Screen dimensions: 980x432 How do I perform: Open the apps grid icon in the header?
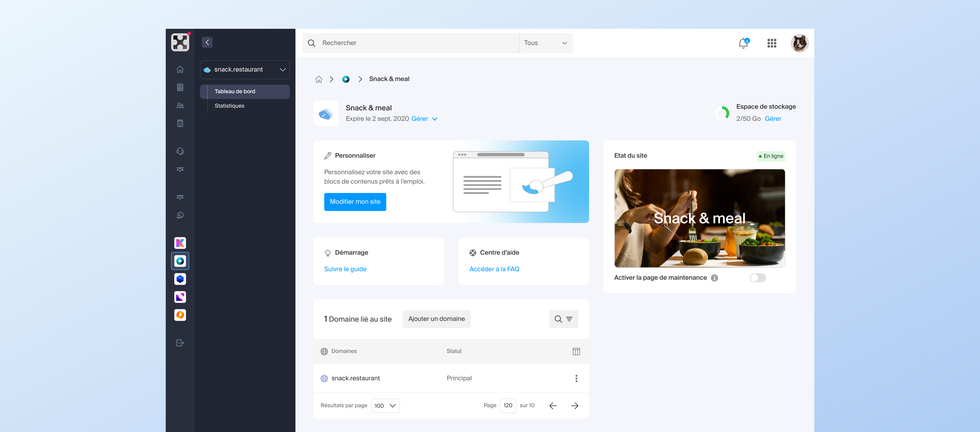click(772, 43)
